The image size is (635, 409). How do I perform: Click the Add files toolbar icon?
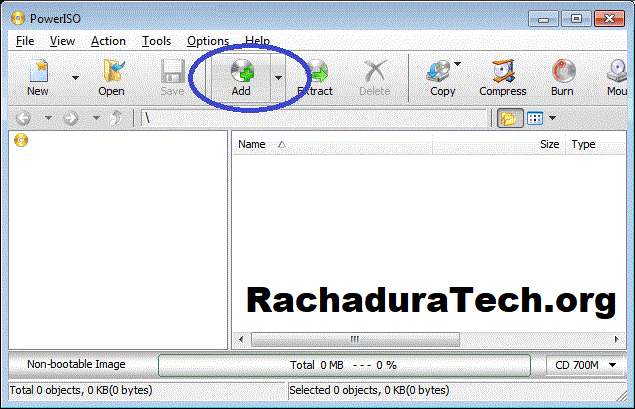click(x=242, y=71)
